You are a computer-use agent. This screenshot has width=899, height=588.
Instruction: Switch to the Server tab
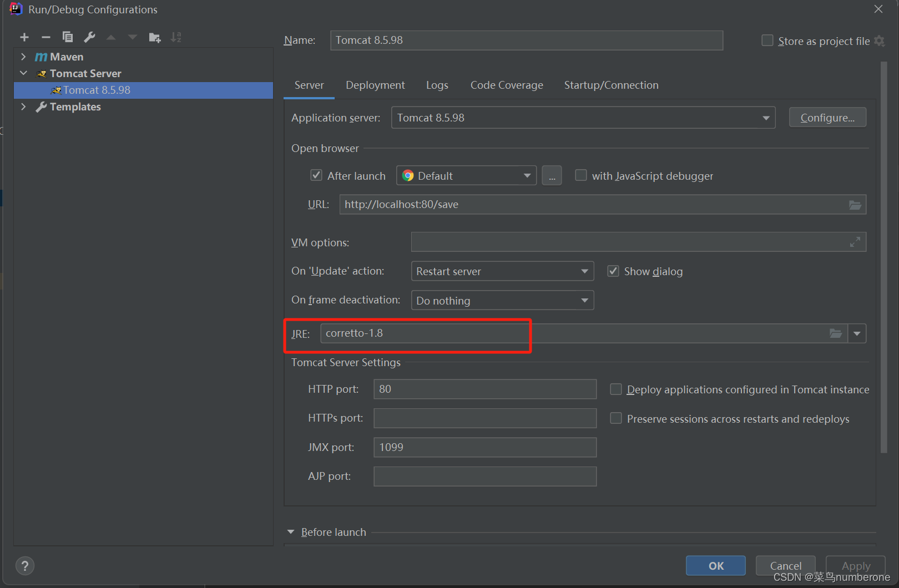pos(309,85)
